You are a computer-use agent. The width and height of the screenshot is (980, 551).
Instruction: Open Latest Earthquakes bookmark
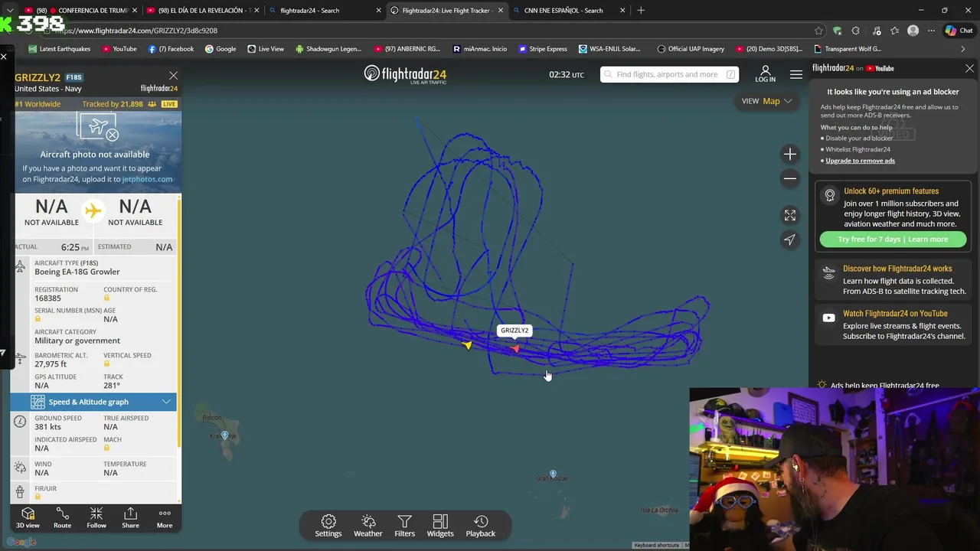click(x=59, y=49)
